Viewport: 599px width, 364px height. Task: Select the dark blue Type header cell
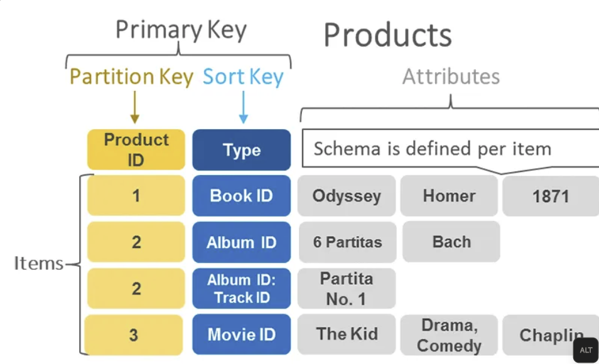tap(241, 150)
